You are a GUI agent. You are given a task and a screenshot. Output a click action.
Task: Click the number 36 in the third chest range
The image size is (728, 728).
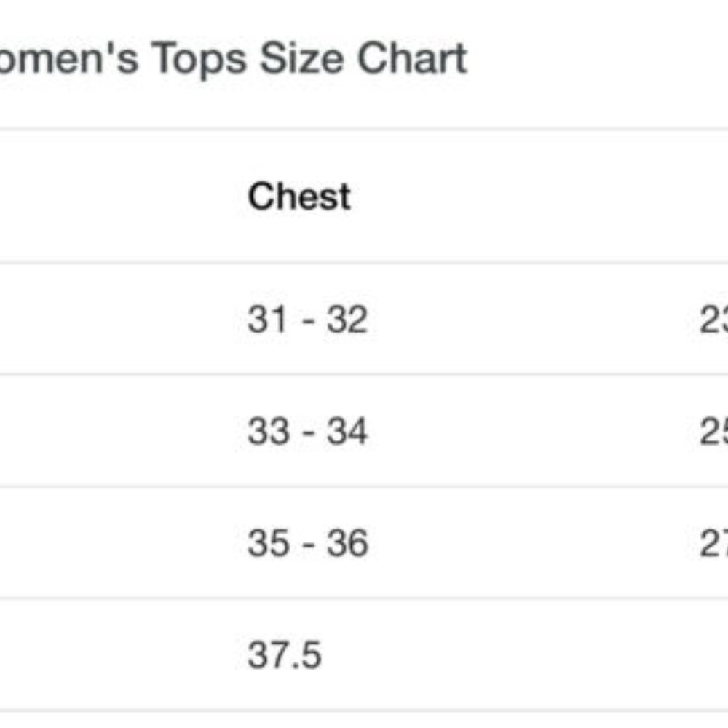coord(347,543)
